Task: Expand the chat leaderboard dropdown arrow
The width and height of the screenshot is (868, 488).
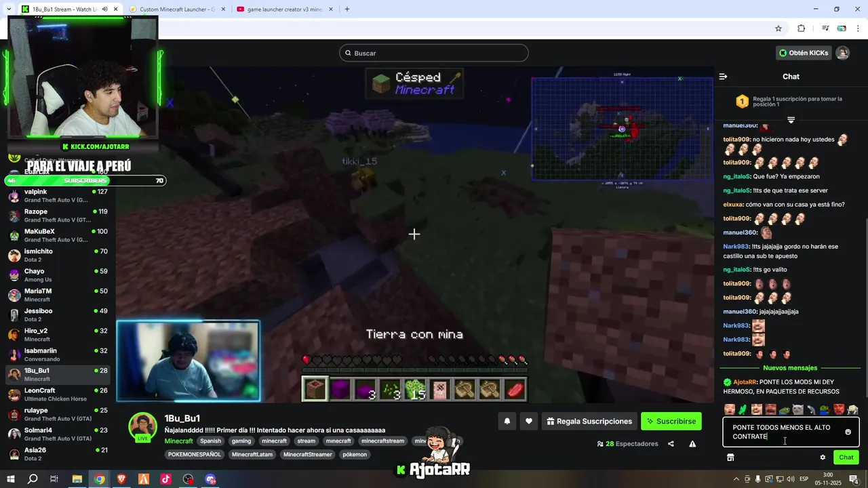Action: pyautogui.click(x=791, y=120)
